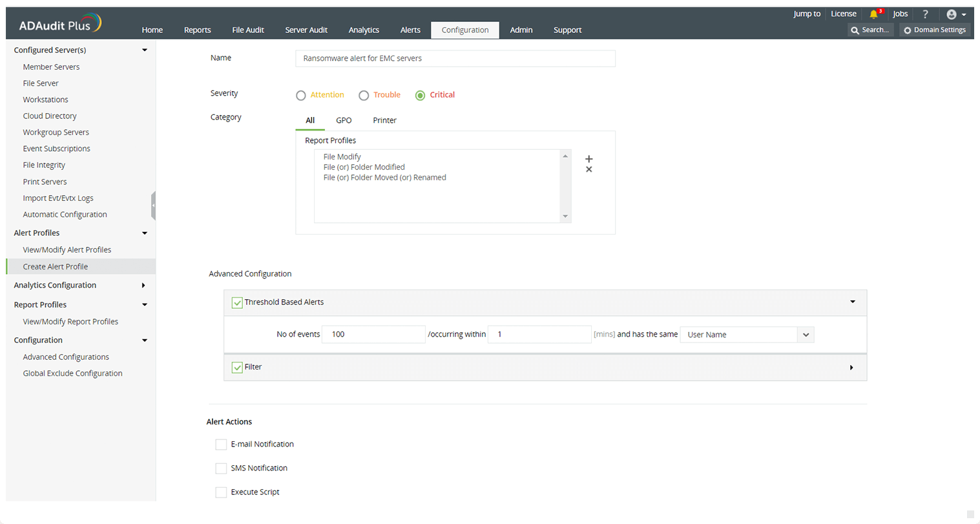980x524 pixels.
Task: Click the Report Profiles list scroll down arrow
Action: (565, 216)
